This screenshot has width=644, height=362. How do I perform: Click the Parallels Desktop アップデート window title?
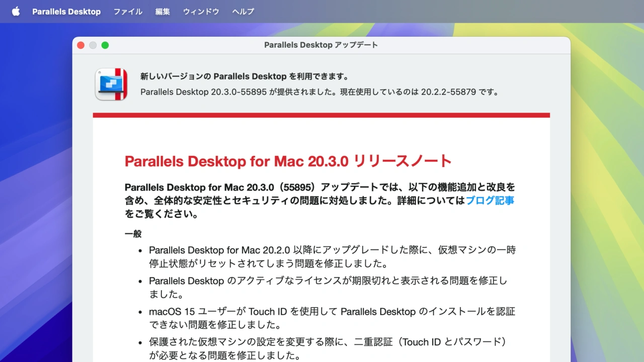pos(321,45)
